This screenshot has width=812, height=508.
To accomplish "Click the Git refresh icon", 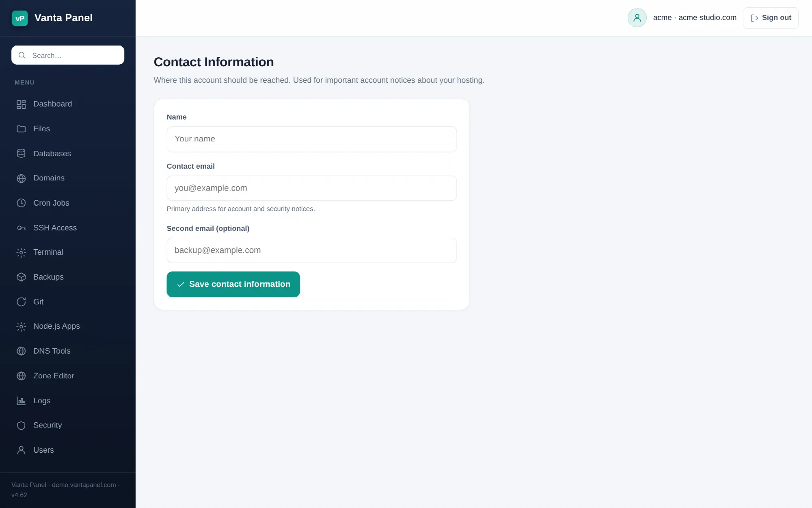I will [21, 302].
